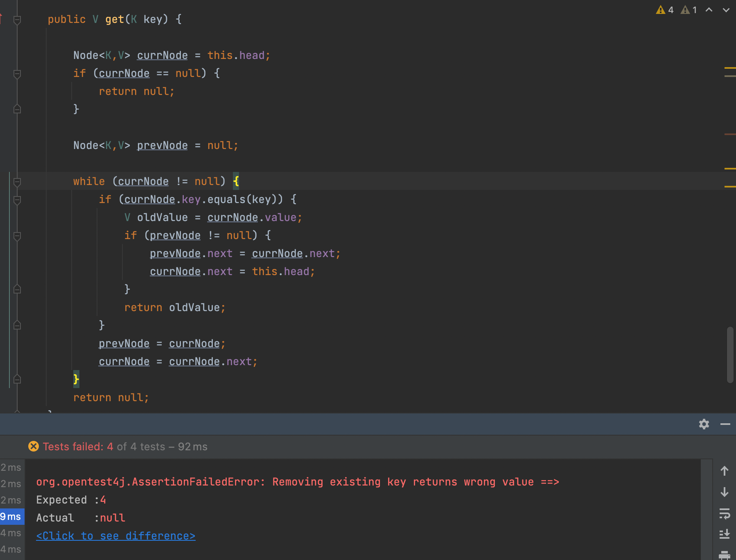The width and height of the screenshot is (736, 560).
Task: Open the tool window gear settings
Action: (704, 424)
